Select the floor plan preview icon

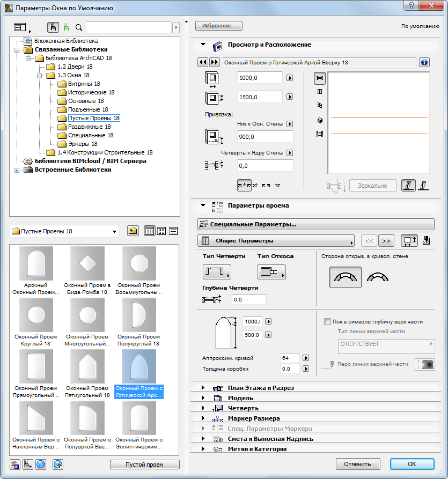[x=320, y=78]
